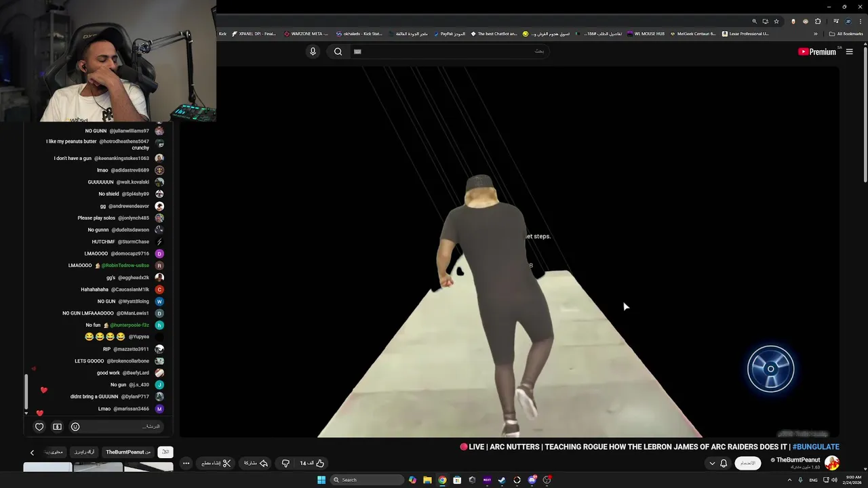Click the browser zoom magnifier icon
Screen dimensions: 868x488
tap(754, 21)
